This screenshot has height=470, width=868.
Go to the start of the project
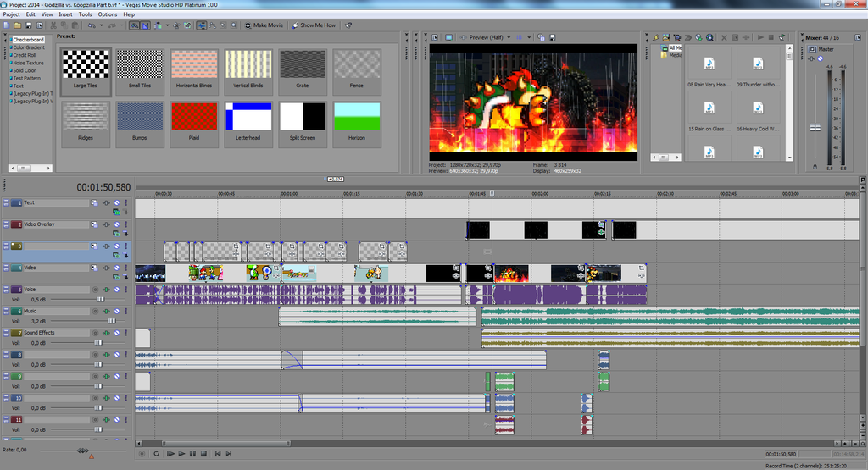tap(218, 453)
